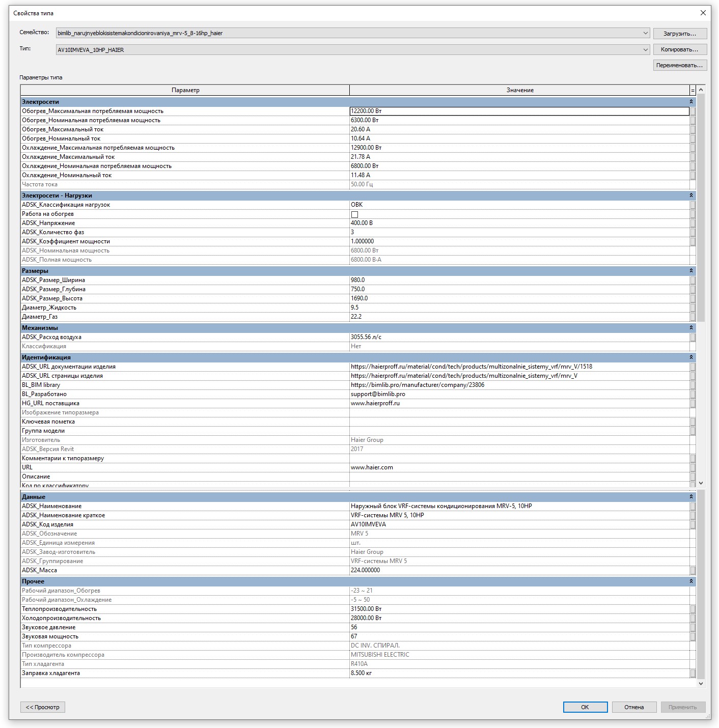Click associate button for Диаметр_Газ row

click(x=693, y=317)
